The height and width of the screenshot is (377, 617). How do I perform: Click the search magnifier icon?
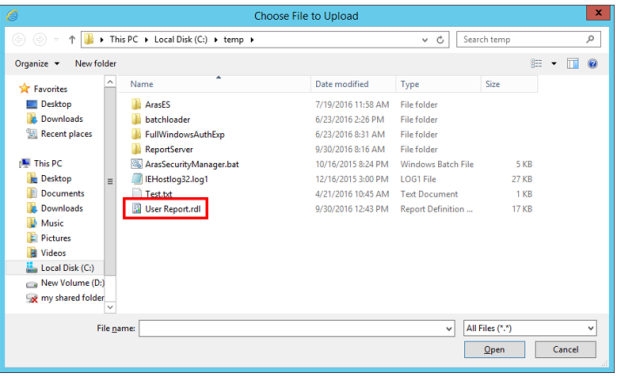click(590, 39)
